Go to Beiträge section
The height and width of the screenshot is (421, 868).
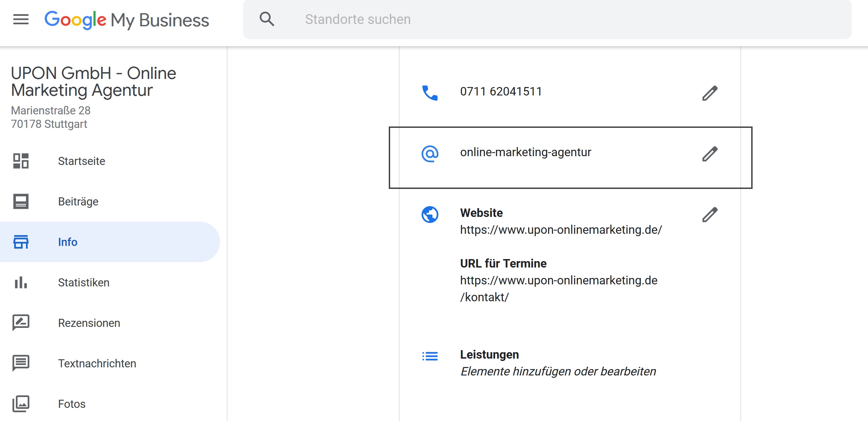coord(78,201)
